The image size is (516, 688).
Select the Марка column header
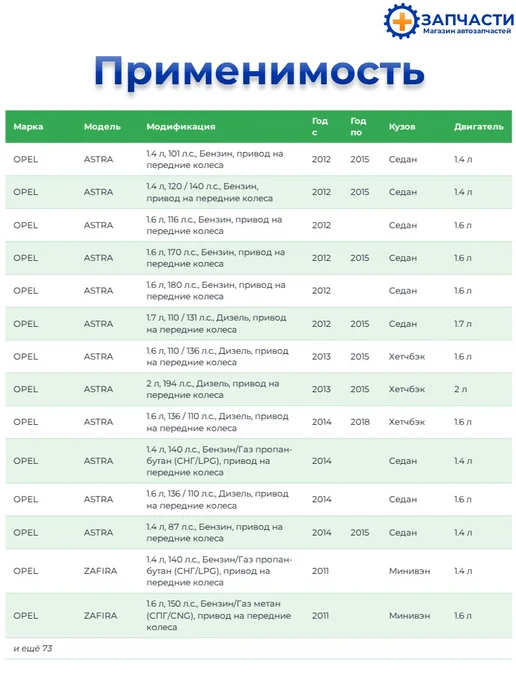coord(28,127)
